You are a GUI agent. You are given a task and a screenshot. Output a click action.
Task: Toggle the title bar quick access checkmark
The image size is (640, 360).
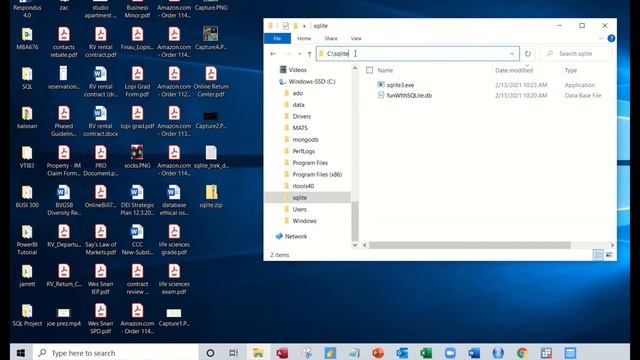pos(286,26)
